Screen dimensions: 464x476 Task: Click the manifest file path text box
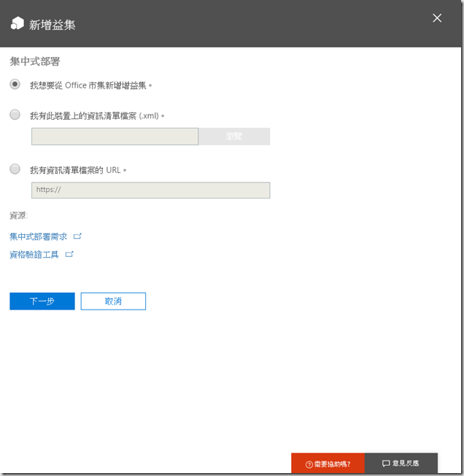click(115, 137)
